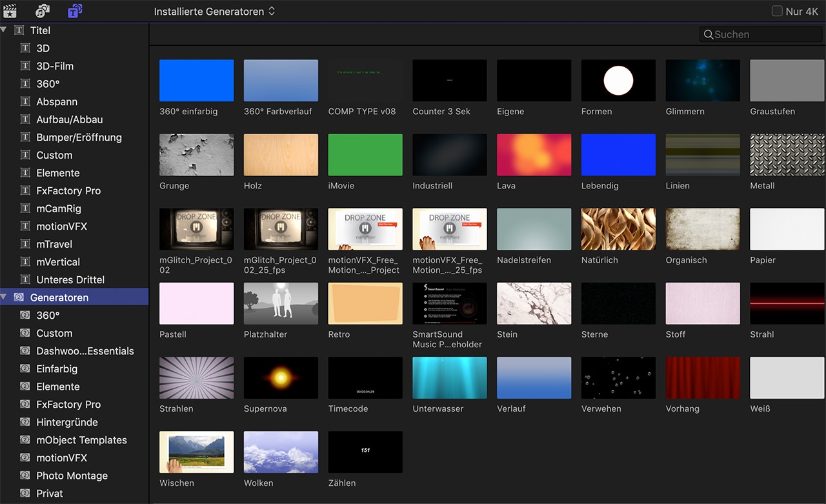826x504 pixels.
Task: Select the Unteres Drittel title category
Action: (x=70, y=279)
